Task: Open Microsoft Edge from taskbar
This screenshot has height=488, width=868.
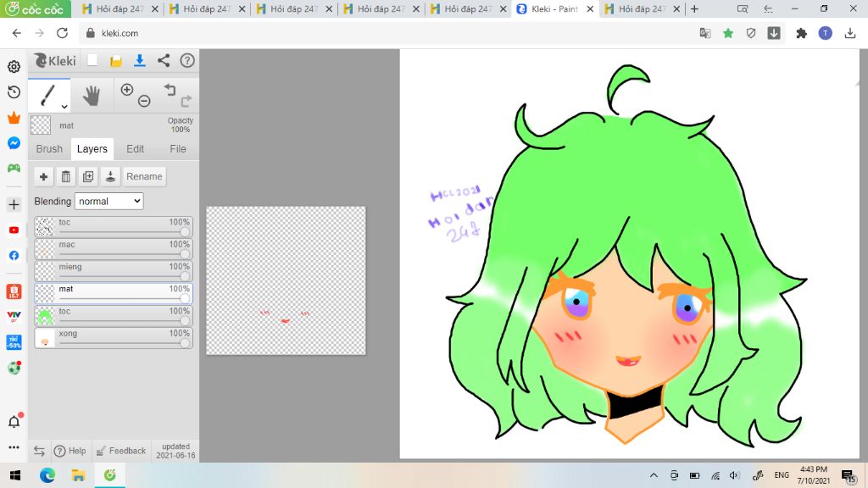Action: coord(47,475)
